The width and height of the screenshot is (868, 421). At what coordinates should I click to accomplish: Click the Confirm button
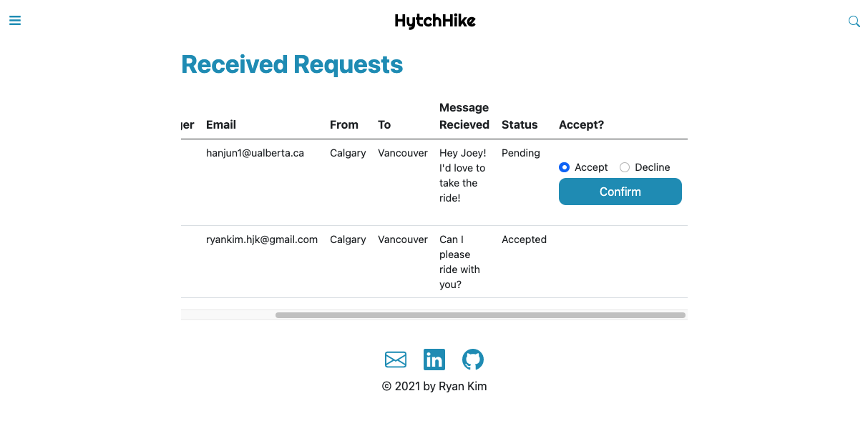[x=620, y=192]
